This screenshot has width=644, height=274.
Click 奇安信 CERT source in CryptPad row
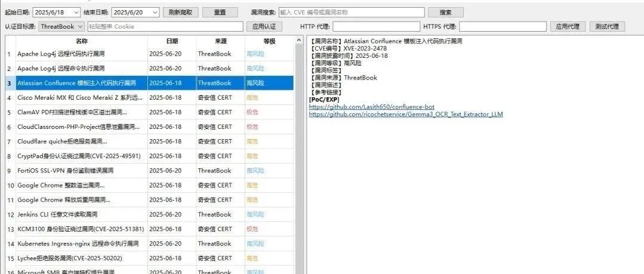point(215,156)
